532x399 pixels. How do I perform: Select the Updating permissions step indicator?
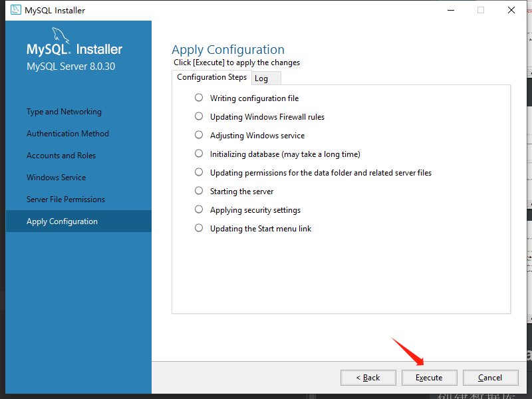pyautogui.click(x=199, y=172)
